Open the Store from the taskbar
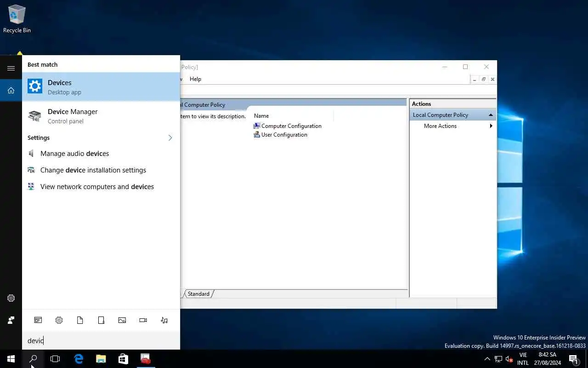588x368 pixels. (x=123, y=359)
